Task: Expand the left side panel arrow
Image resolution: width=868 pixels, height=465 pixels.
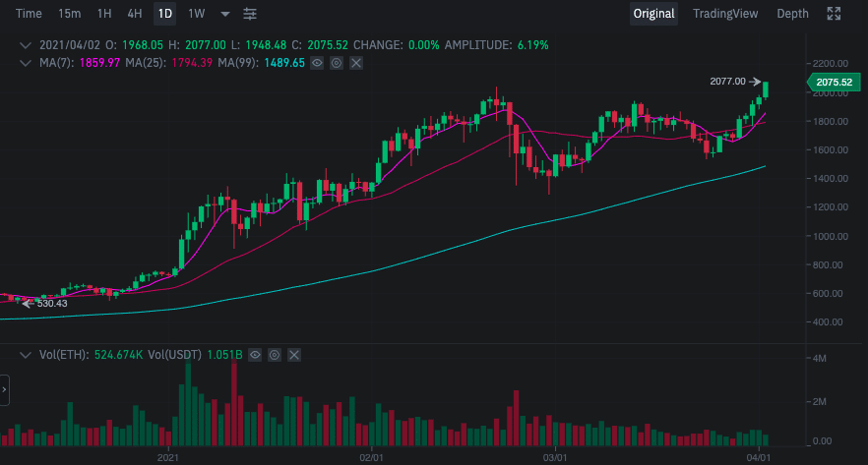Action: (4, 389)
